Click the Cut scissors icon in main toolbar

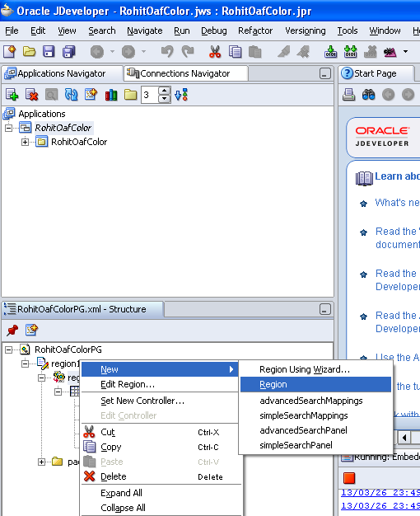coord(215,52)
